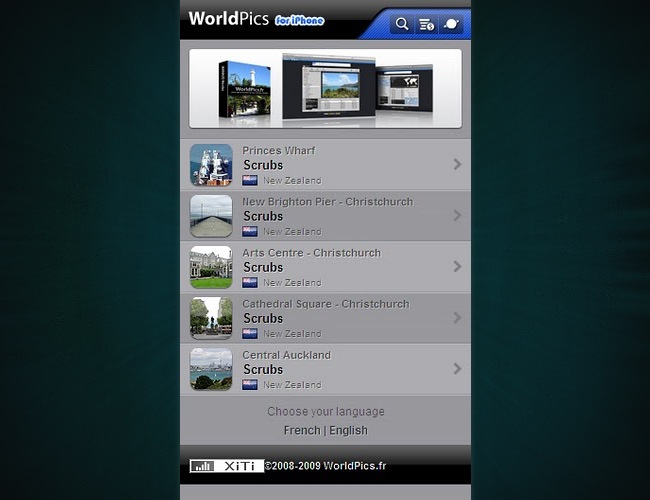Viewport: 650px width, 500px height.
Task: Click New Zealand flag under Central Auckland
Action: pos(250,384)
